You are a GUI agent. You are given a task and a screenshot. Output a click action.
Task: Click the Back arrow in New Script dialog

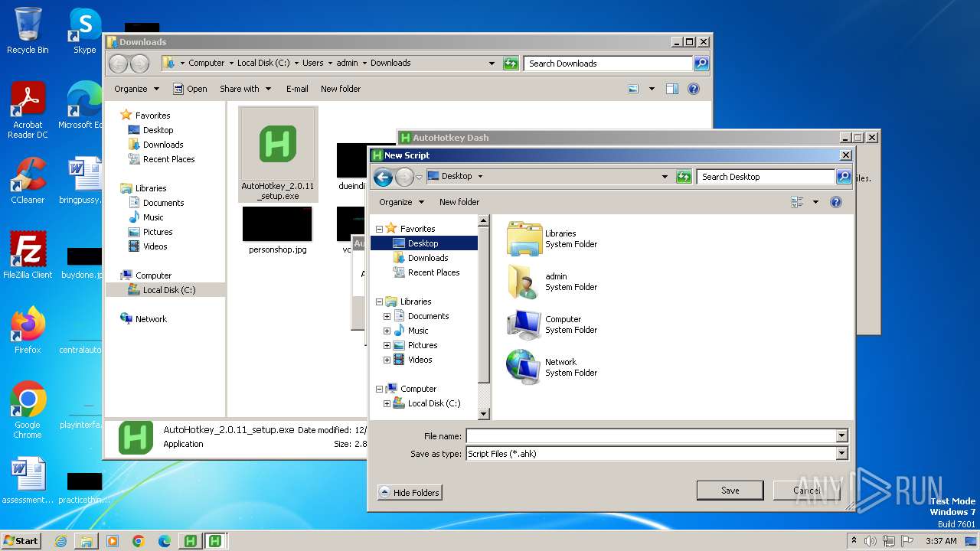click(383, 177)
